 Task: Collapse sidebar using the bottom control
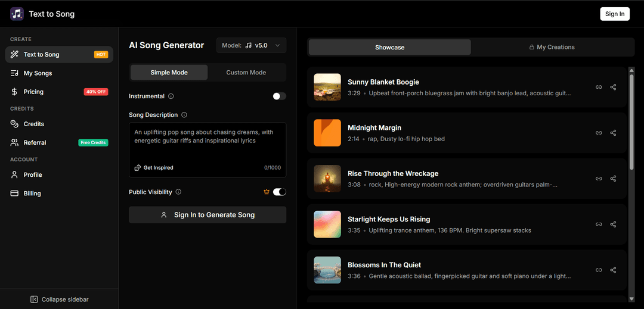click(59, 299)
